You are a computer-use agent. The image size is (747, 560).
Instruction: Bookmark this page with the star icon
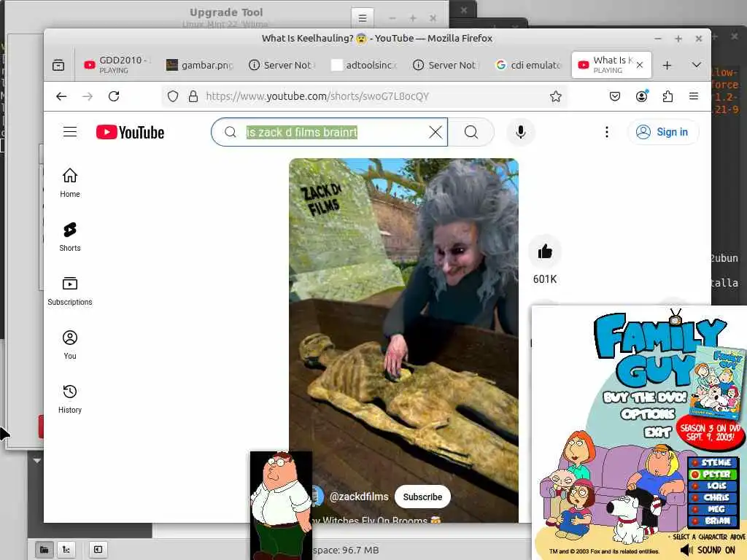tap(555, 96)
